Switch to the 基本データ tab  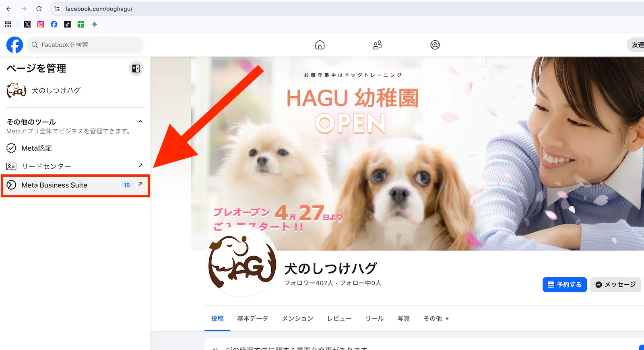[x=252, y=319]
